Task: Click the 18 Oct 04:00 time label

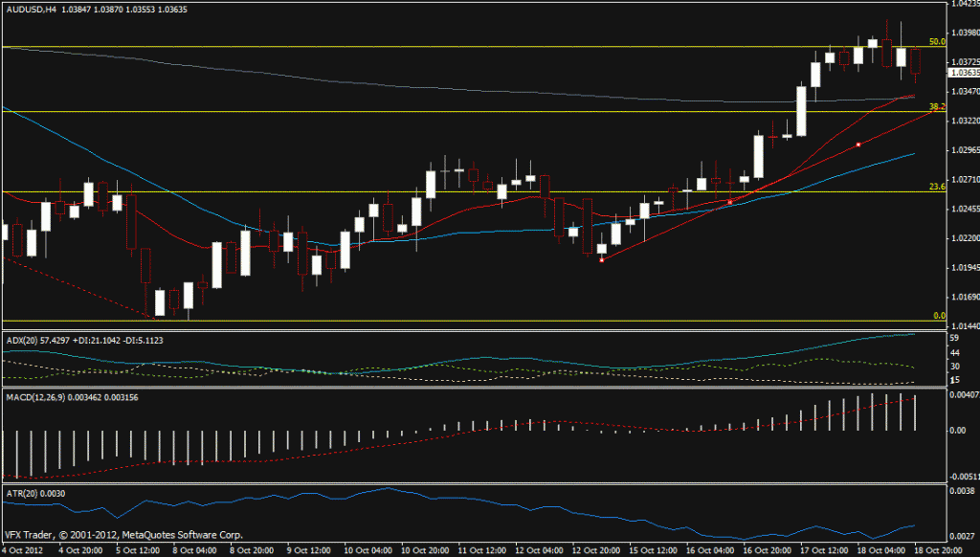Action: tap(880, 550)
